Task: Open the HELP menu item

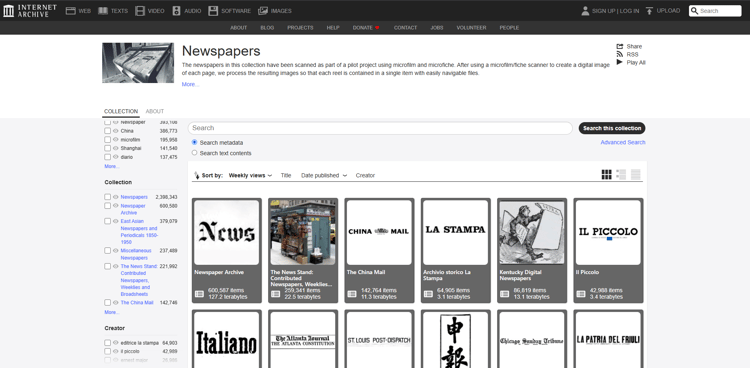Action: pos(333,28)
